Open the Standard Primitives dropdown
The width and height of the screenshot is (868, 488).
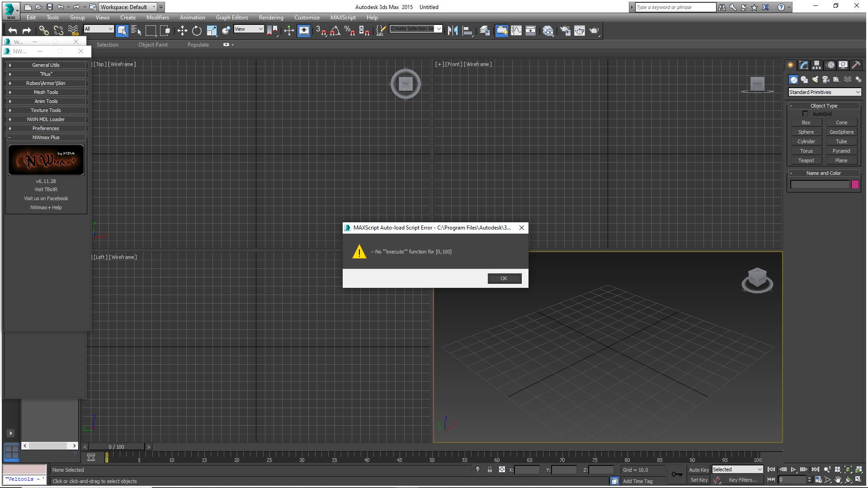[825, 92]
